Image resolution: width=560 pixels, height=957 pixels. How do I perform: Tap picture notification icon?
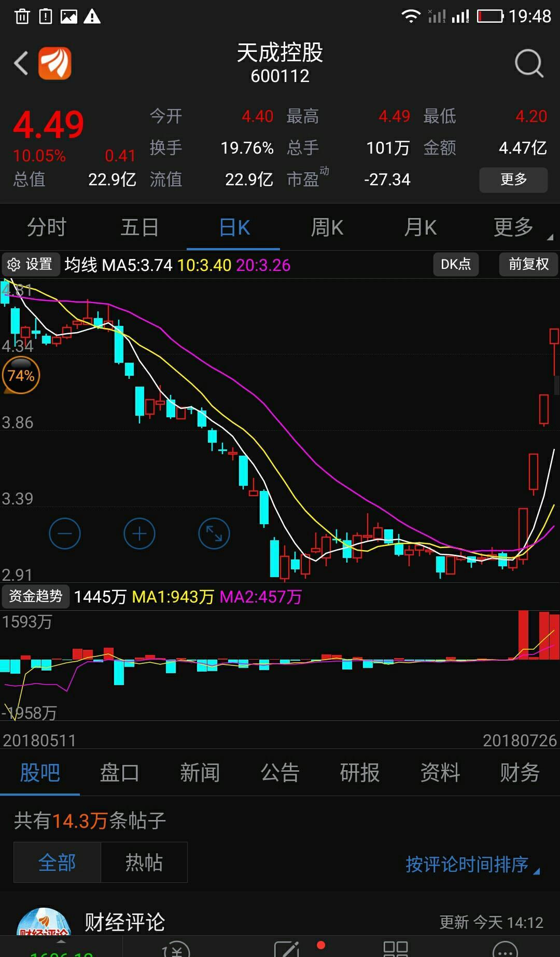pyautogui.click(x=69, y=17)
